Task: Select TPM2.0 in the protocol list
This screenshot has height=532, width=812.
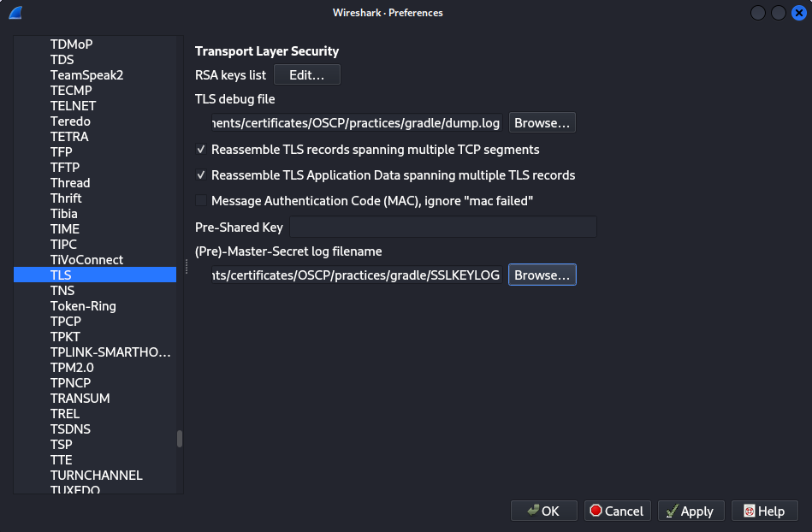Action: pos(70,367)
